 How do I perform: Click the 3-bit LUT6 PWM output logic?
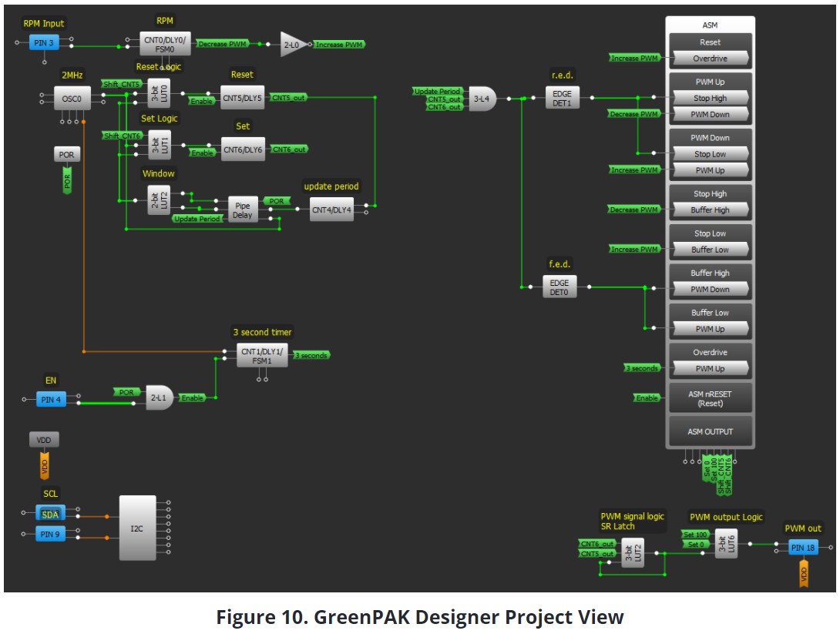click(726, 543)
